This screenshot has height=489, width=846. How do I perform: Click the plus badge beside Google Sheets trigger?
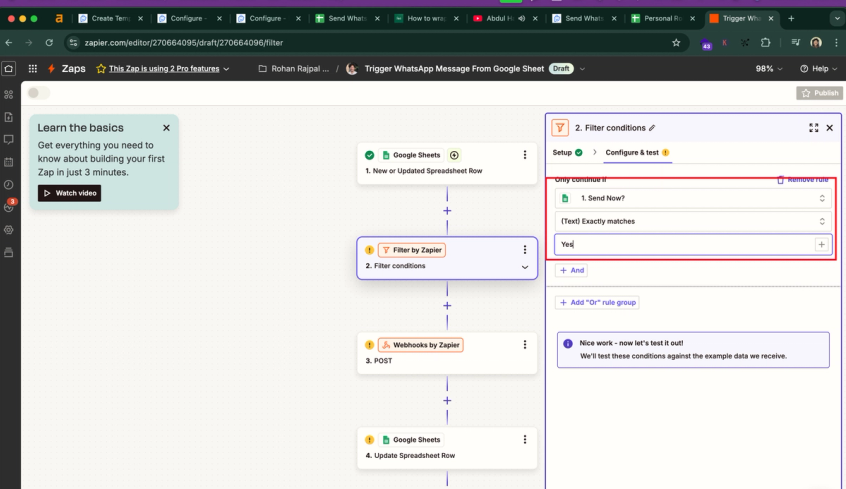pos(454,155)
